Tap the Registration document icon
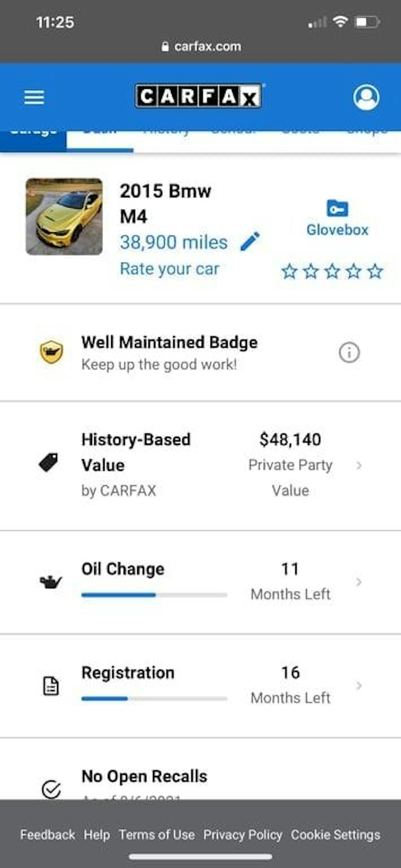This screenshot has height=868, width=401. pyautogui.click(x=51, y=686)
